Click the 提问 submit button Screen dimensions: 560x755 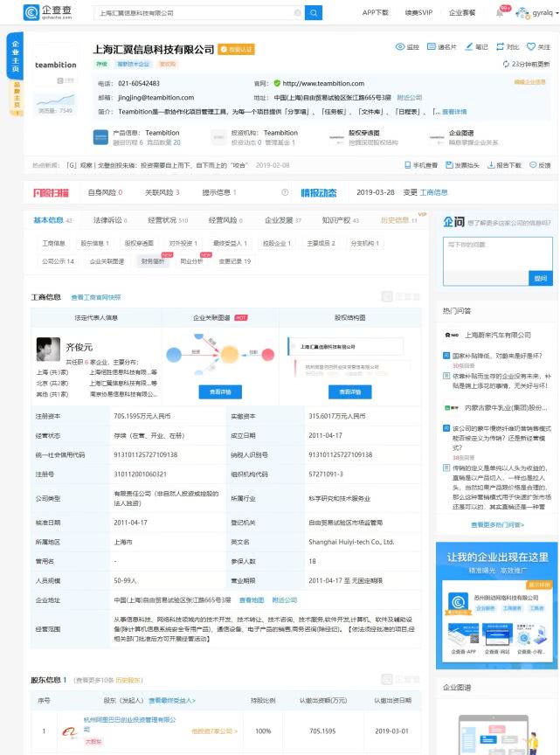(x=540, y=278)
